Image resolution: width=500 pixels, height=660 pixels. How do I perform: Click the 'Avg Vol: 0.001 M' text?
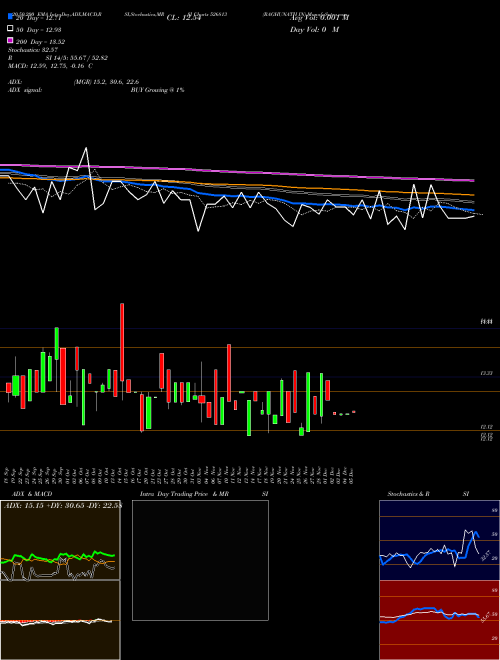click(x=319, y=18)
